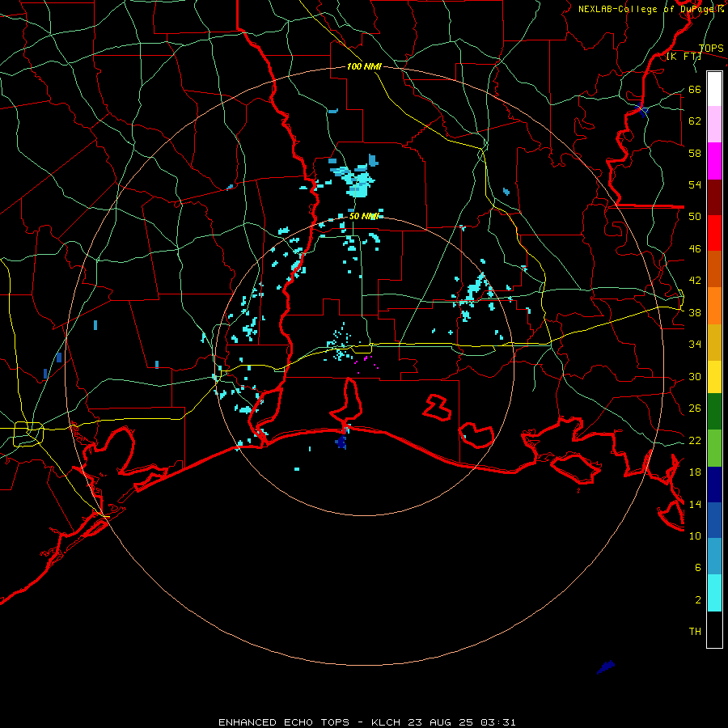Click legend value 10

point(695,535)
